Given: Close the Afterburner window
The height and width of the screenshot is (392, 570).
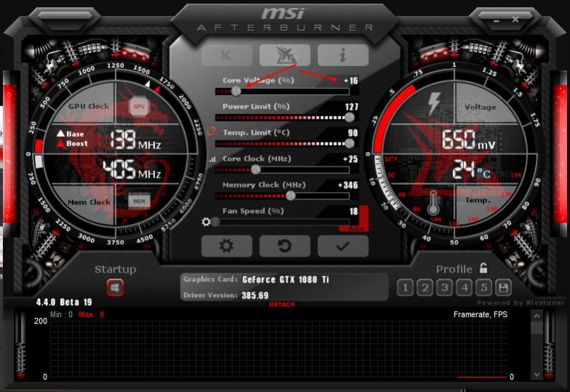Looking at the screenshot, I should coord(515,19).
